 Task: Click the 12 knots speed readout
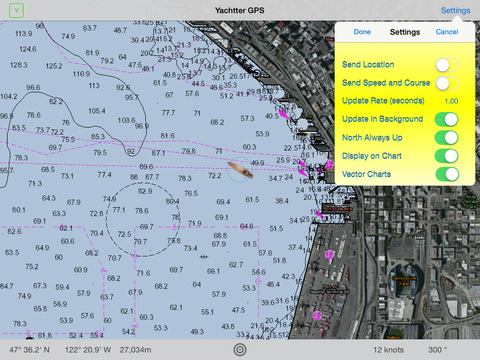coord(388,350)
